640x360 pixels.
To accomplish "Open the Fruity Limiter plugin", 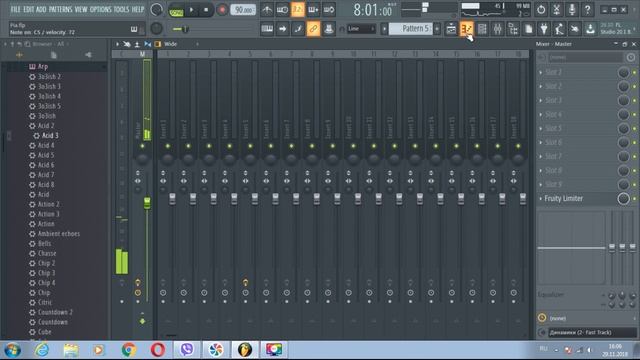I will [563, 199].
